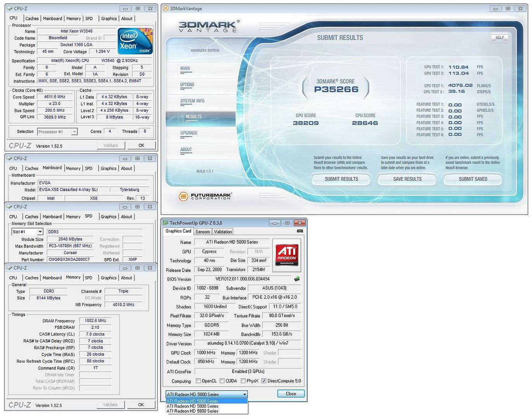Click the TechPowerUp GPU-Z title bar icon
Image resolution: width=532 pixels, height=419 pixels.
click(166, 223)
